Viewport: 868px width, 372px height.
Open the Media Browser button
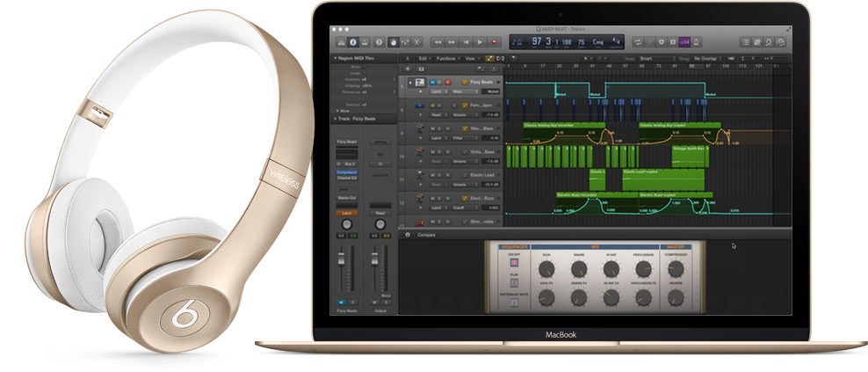pos(780,42)
